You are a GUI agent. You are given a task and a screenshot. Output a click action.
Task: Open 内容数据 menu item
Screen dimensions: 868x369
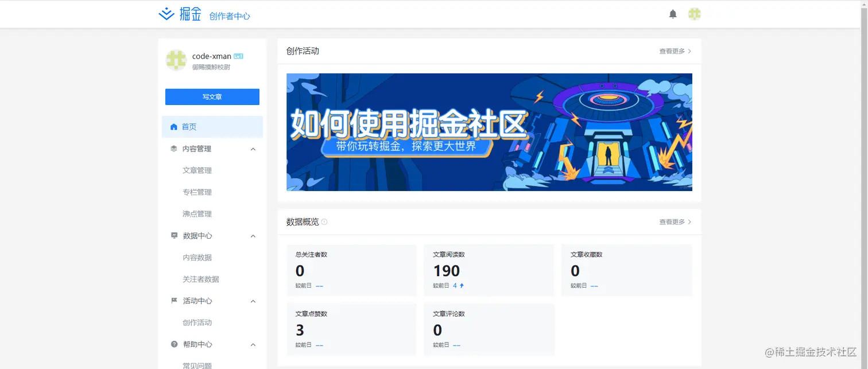[x=197, y=258]
